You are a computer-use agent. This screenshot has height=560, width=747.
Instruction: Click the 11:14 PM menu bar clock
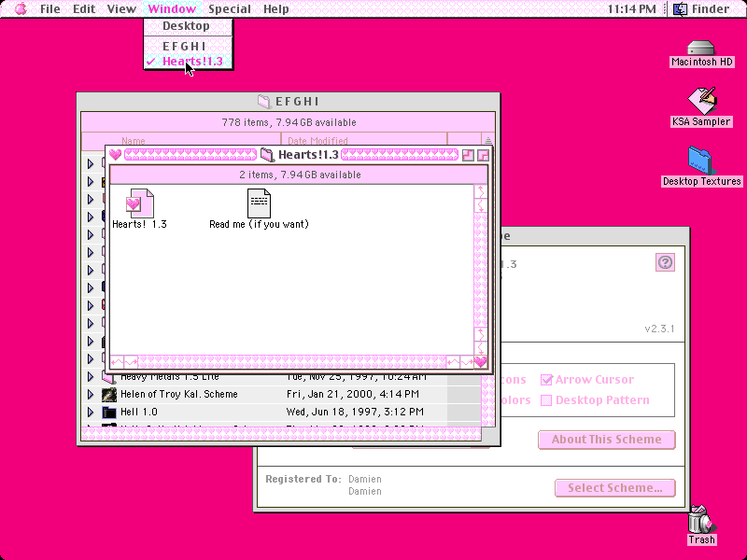click(x=631, y=8)
